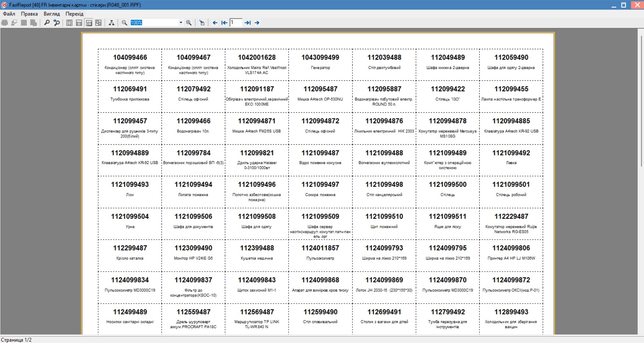Click sticker number 112091187

click(x=257, y=89)
